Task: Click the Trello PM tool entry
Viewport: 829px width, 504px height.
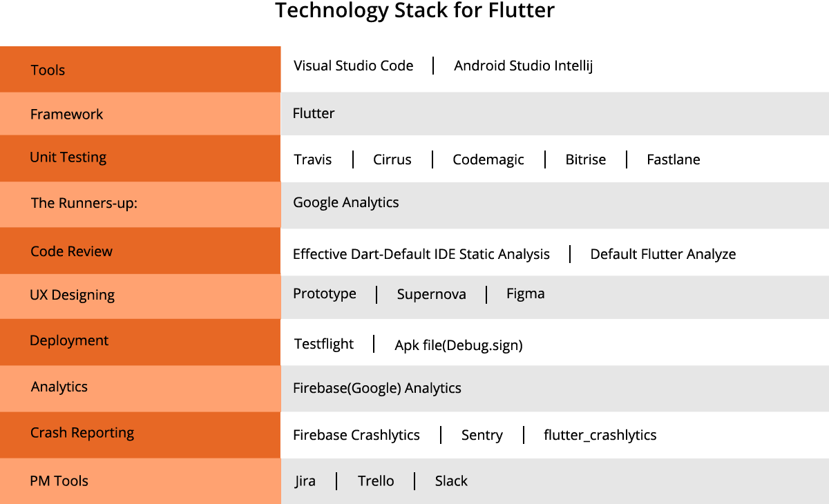Action: (376, 481)
